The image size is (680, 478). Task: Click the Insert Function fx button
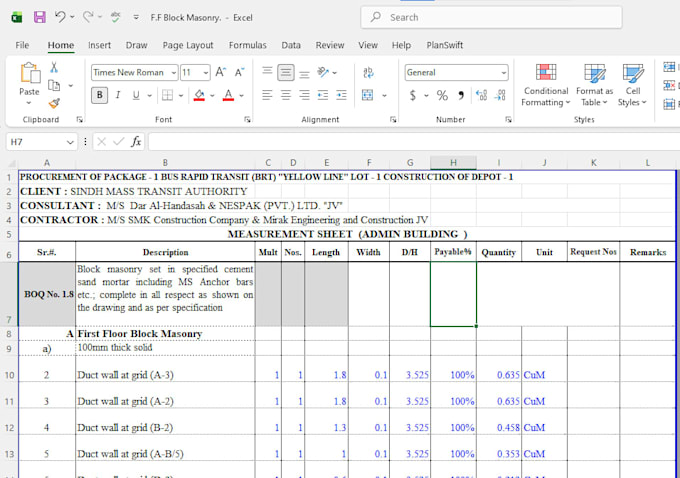click(136, 141)
